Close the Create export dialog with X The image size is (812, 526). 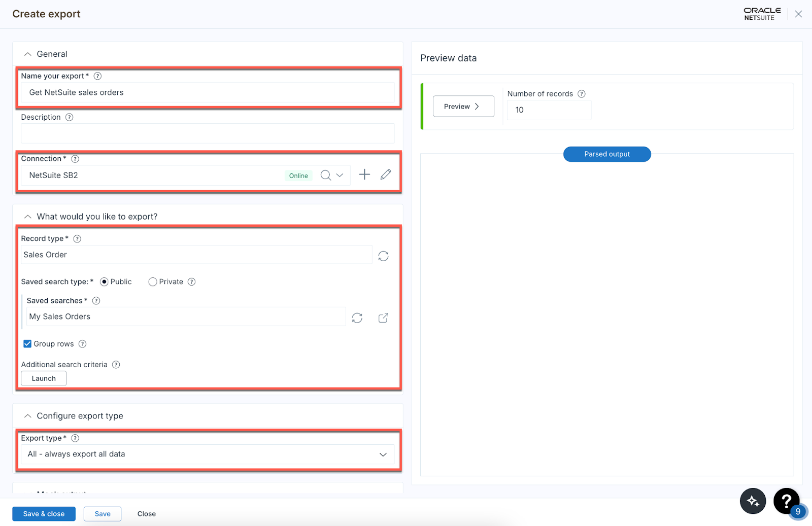point(798,14)
